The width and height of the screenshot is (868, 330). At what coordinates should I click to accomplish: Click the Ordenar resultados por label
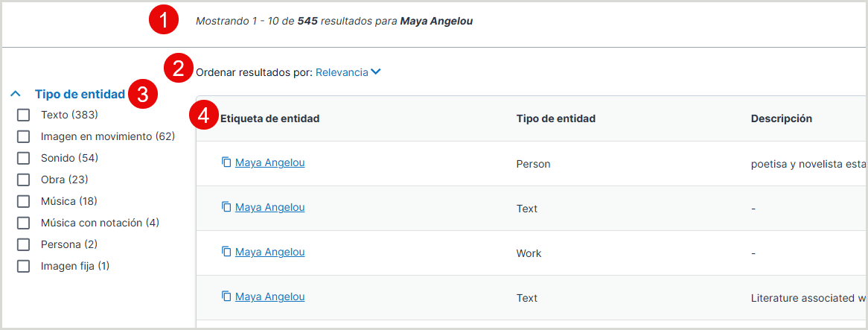point(254,72)
